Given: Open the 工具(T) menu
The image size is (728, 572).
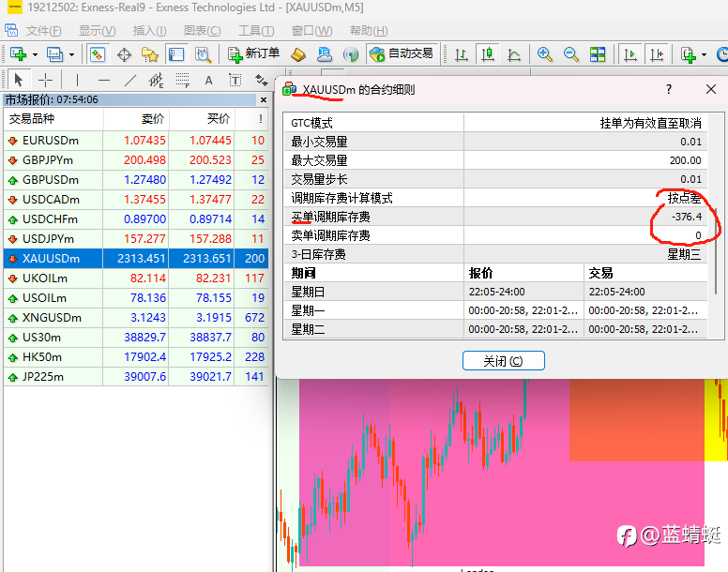Looking at the screenshot, I should [x=256, y=31].
